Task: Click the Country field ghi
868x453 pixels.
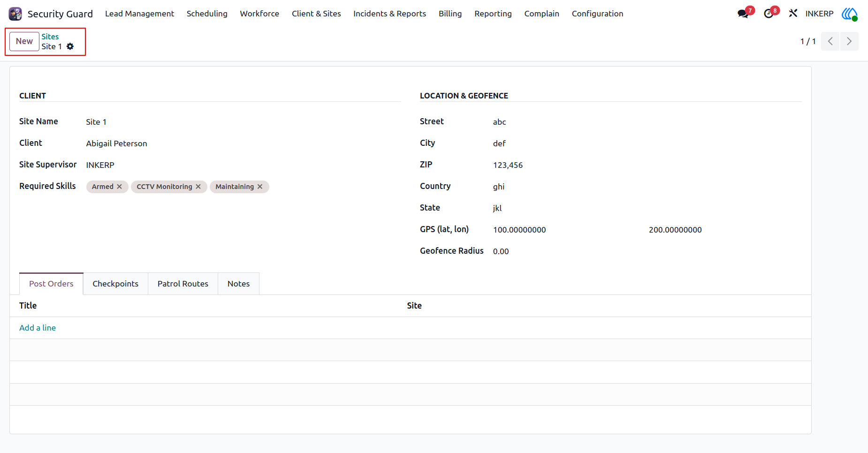Action: click(x=647, y=187)
